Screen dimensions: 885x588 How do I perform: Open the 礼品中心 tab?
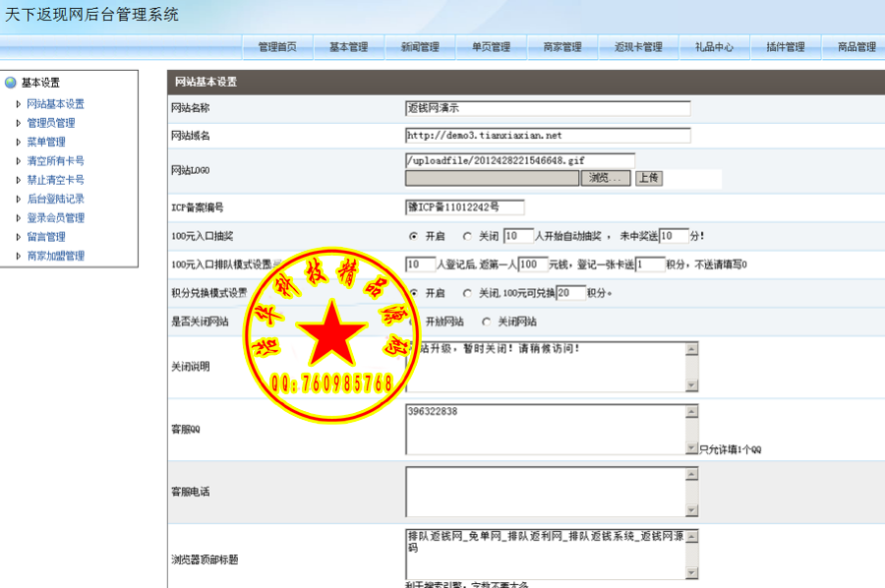[x=711, y=46]
